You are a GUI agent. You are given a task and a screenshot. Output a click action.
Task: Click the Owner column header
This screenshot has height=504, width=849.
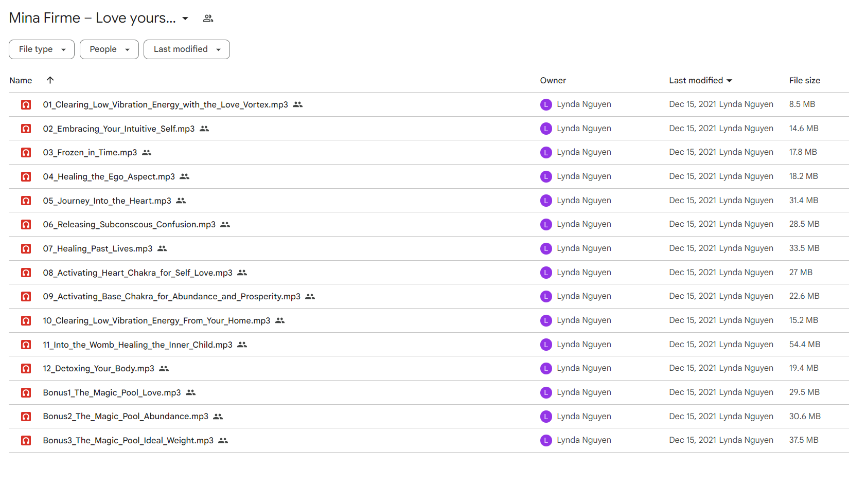(553, 80)
